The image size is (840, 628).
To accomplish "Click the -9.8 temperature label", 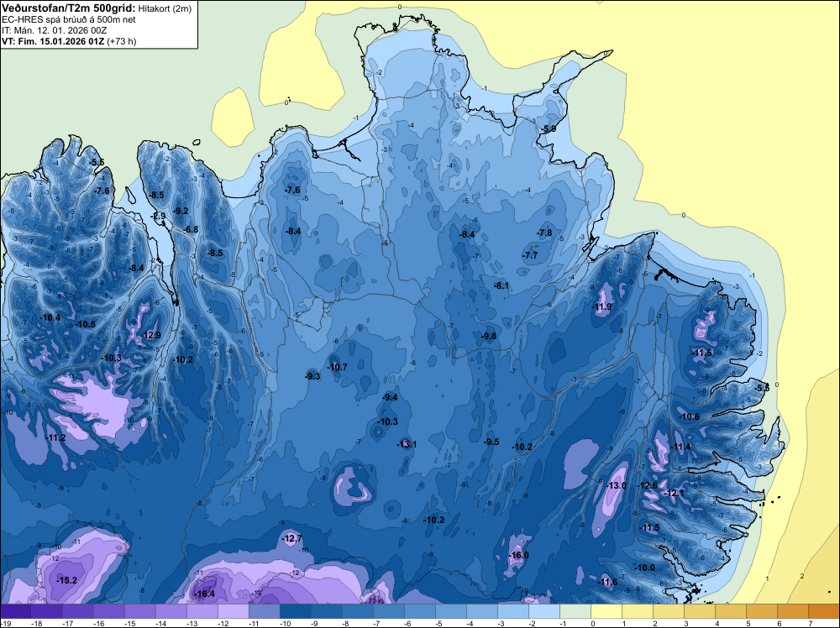I will click(x=488, y=336).
